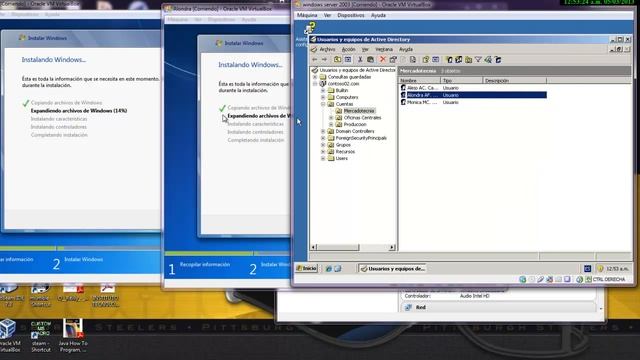Select user row starting with Monica MC.
This screenshot has height=360, width=640.
(473, 102)
